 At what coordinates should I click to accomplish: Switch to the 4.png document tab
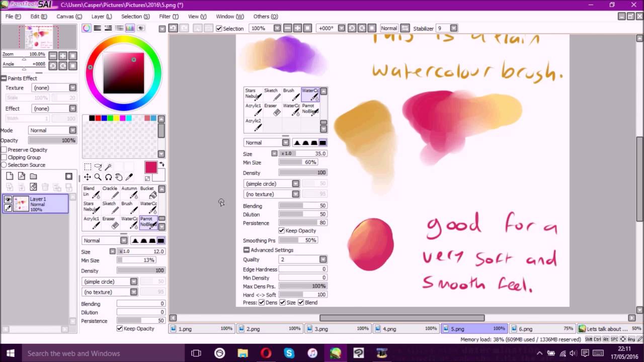(x=406, y=329)
